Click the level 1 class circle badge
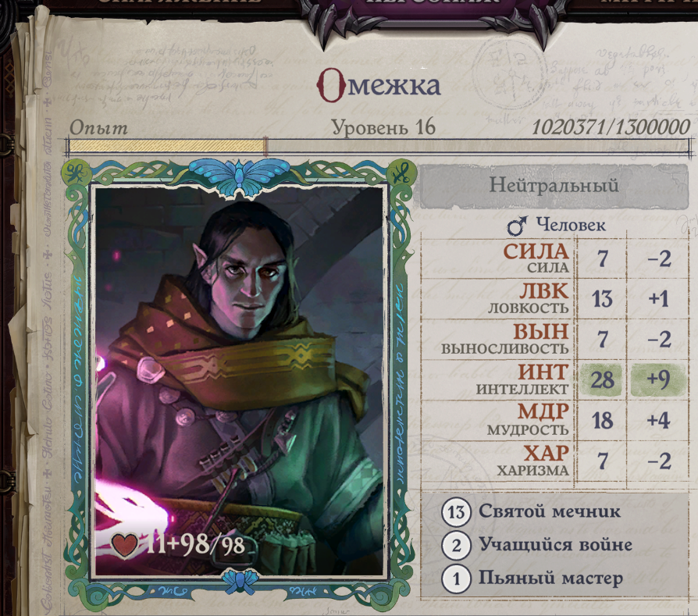Screen dimensions: 698x616 point(456,579)
